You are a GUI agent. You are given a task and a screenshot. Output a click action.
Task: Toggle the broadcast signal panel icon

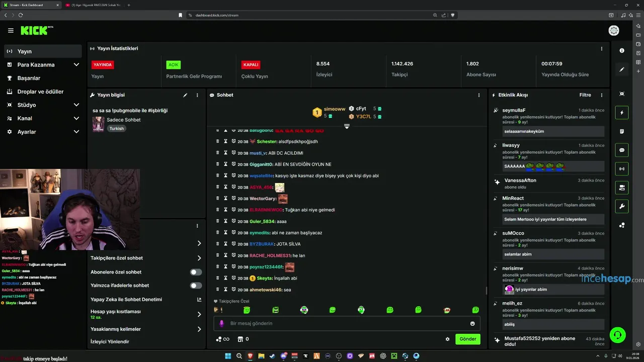(x=622, y=169)
